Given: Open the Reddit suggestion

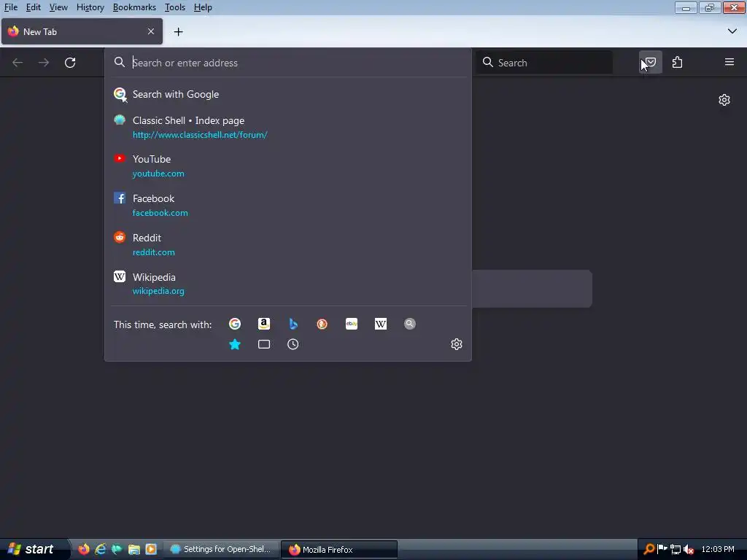Looking at the screenshot, I should (x=288, y=244).
